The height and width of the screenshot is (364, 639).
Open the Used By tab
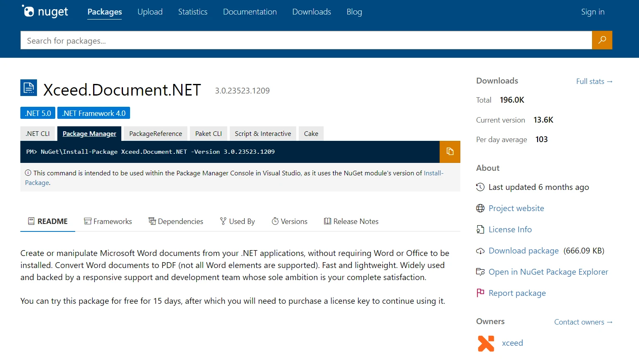pyautogui.click(x=237, y=221)
